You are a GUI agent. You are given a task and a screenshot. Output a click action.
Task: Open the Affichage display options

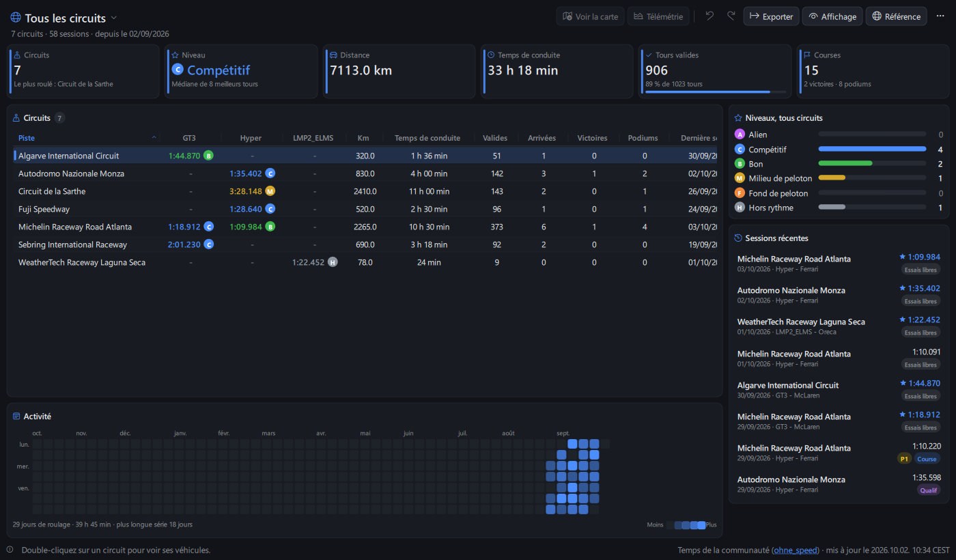832,16
